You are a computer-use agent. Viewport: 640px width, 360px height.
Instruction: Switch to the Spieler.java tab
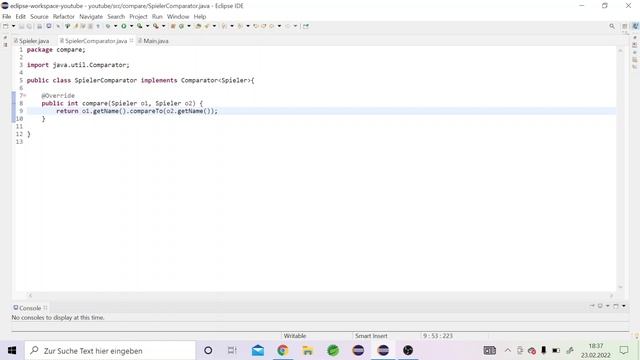[x=31, y=41]
